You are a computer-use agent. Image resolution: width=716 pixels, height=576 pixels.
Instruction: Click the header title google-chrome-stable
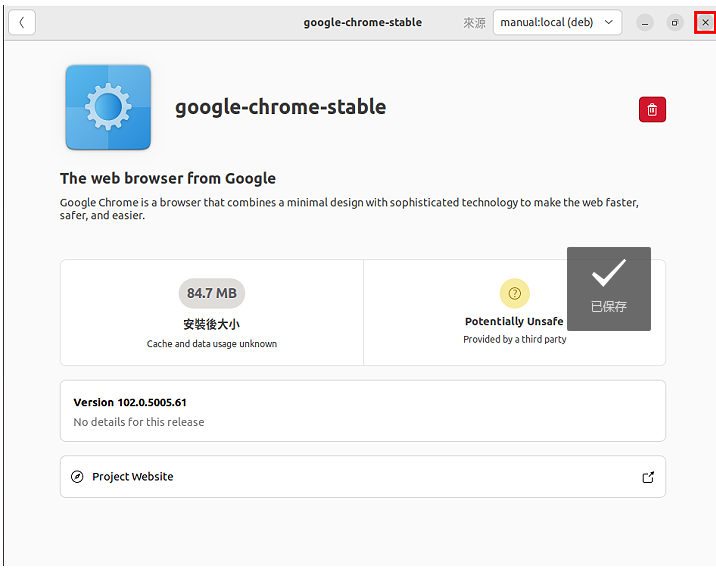tap(363, 22)
